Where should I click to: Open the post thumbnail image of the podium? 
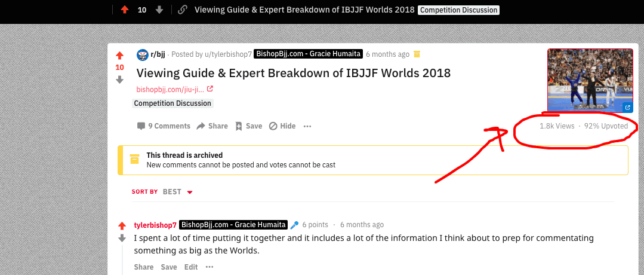pos(590,80)
